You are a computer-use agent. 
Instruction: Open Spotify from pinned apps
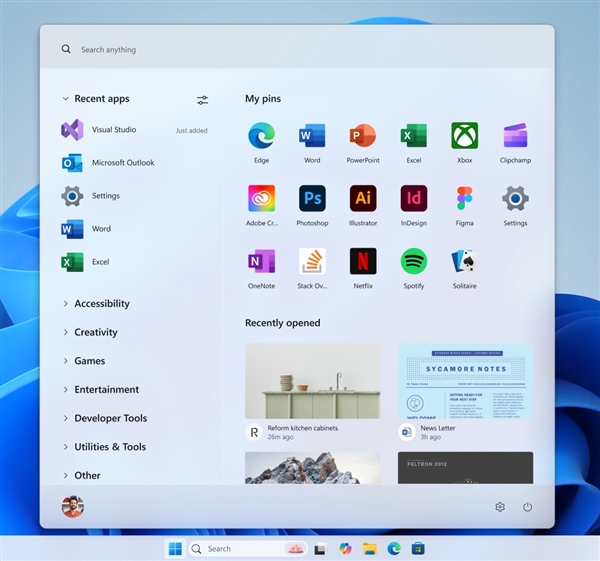pos(413,261)
